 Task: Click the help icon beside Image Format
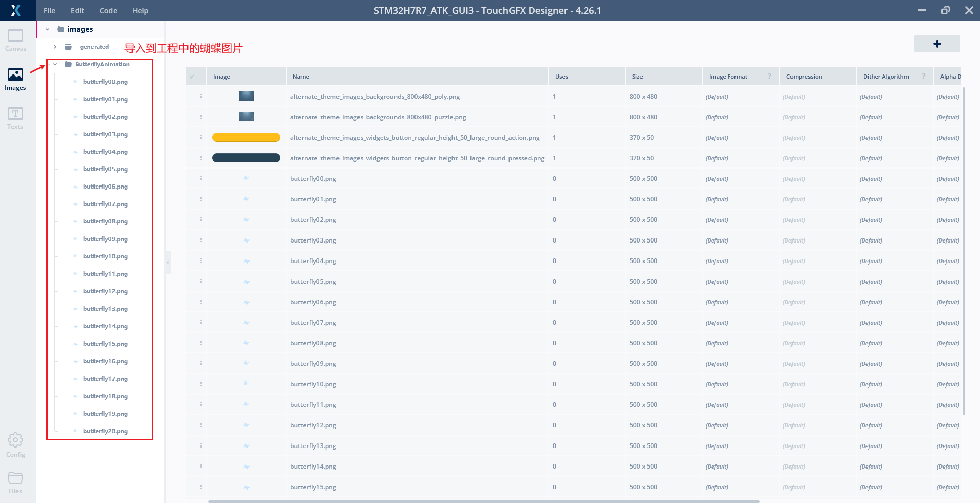pos(769,76)
